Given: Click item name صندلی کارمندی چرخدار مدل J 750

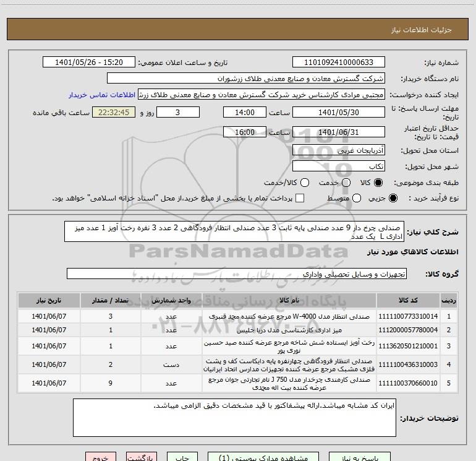Looking at the screenshot, I should (x=289, y=384).
